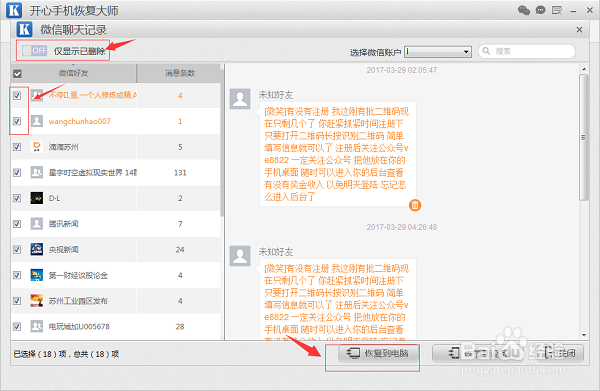The image size is (600, 391).
Task: Click the message count 24
Action: [x=180, y=249]
